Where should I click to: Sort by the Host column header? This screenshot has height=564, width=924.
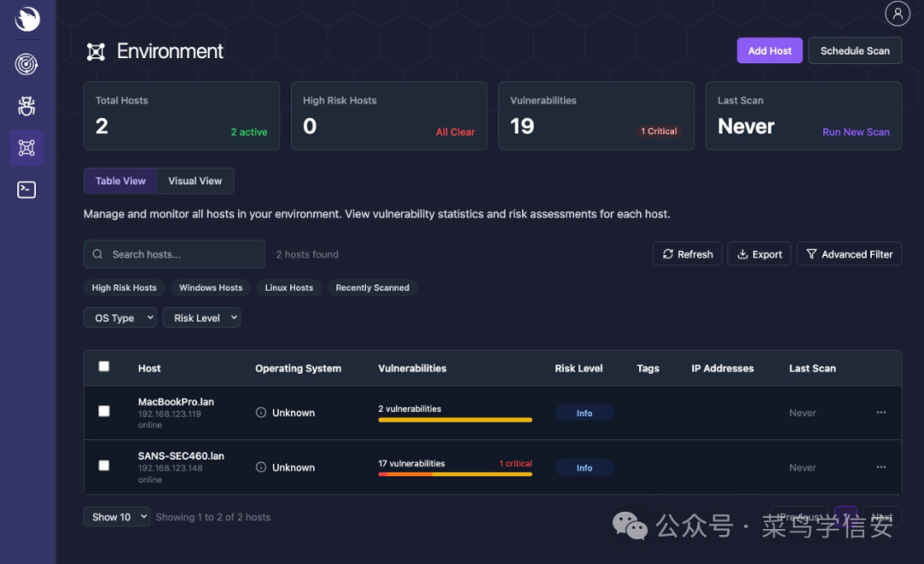tap(149, 368)
